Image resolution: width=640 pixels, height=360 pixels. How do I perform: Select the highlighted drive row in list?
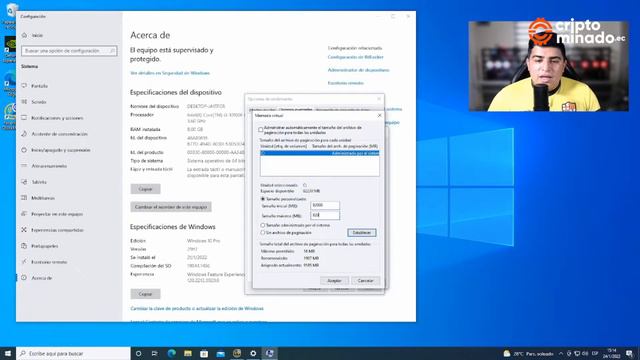[x=320, y=153]
